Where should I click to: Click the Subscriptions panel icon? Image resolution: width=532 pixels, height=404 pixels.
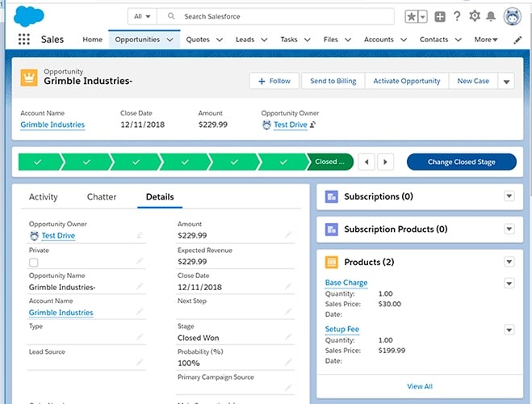(332, 196)
